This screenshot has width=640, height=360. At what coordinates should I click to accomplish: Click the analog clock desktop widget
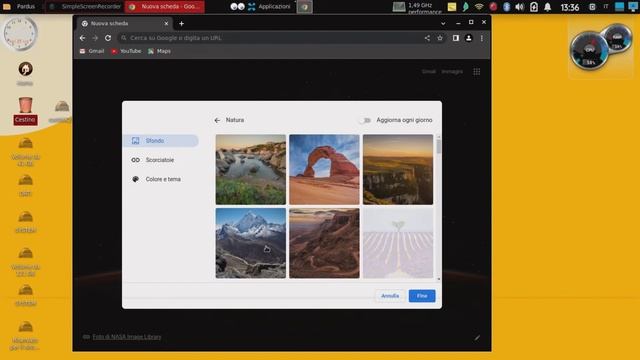pyautogui.click(x=20, y=33)
